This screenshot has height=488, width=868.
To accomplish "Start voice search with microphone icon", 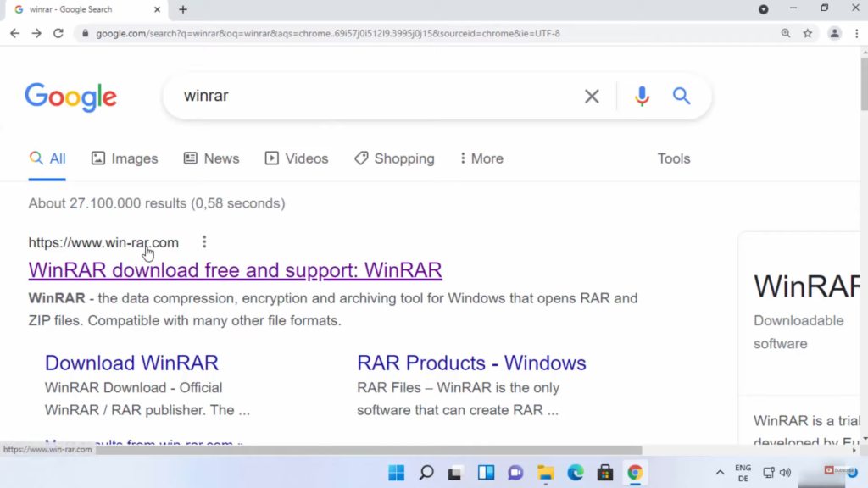I will 642,97.
